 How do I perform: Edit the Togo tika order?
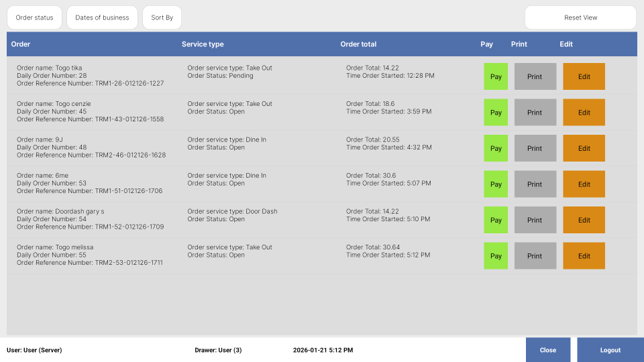tap(584, 76)
